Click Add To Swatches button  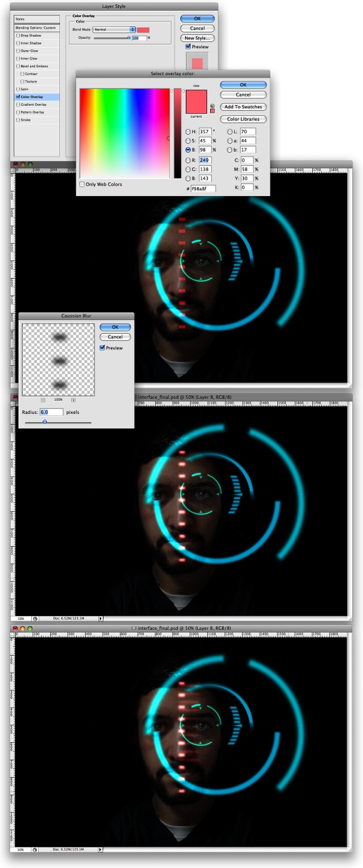coord(243,107)
